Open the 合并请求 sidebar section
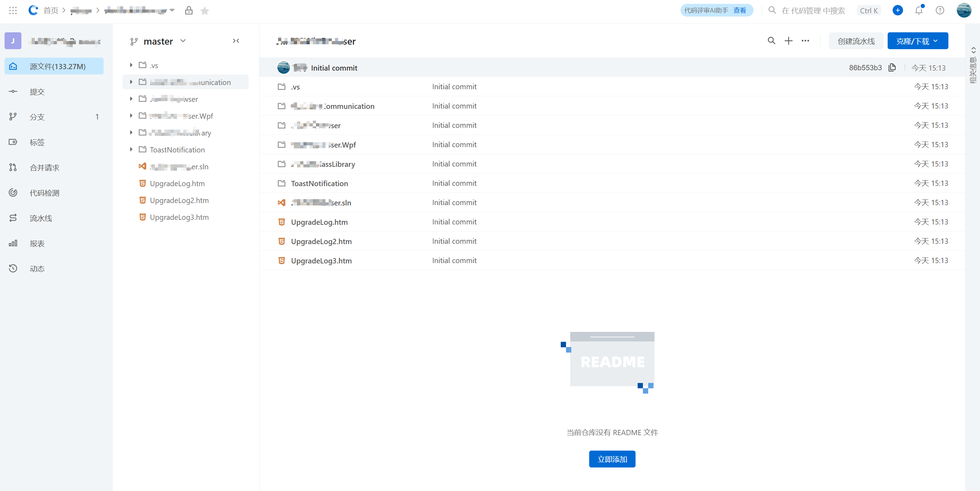Image resolution: width=980 pixels, height=491 pixels. tap(45, 168)
